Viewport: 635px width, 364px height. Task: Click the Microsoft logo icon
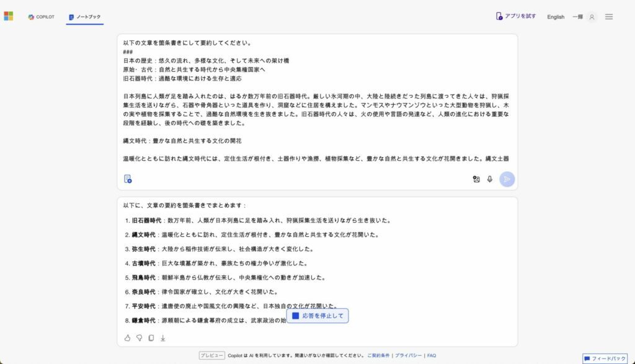(9, 16)
